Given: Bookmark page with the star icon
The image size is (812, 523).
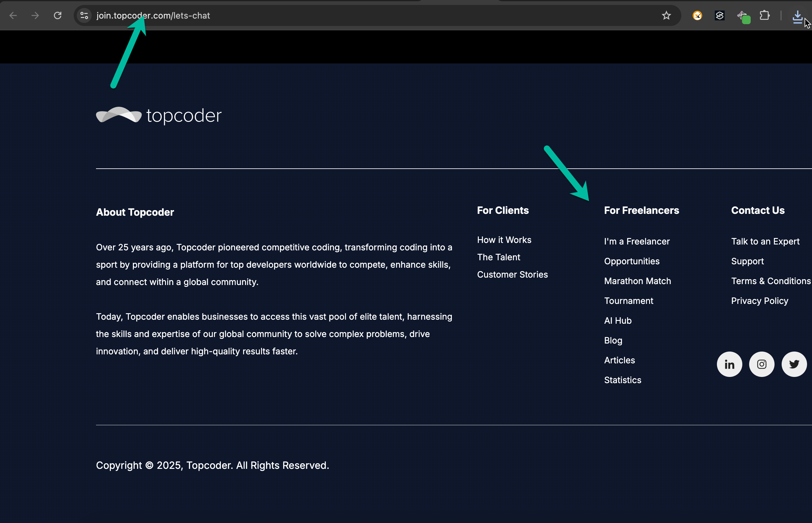Looking at the screenshot, I should 666,15.
